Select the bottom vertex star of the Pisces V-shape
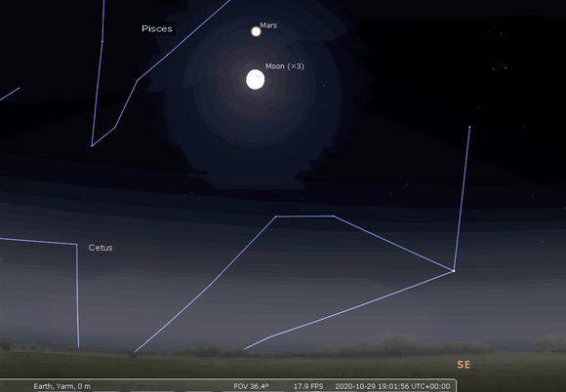Screen dimensions: 566x392 click(92, 145)
